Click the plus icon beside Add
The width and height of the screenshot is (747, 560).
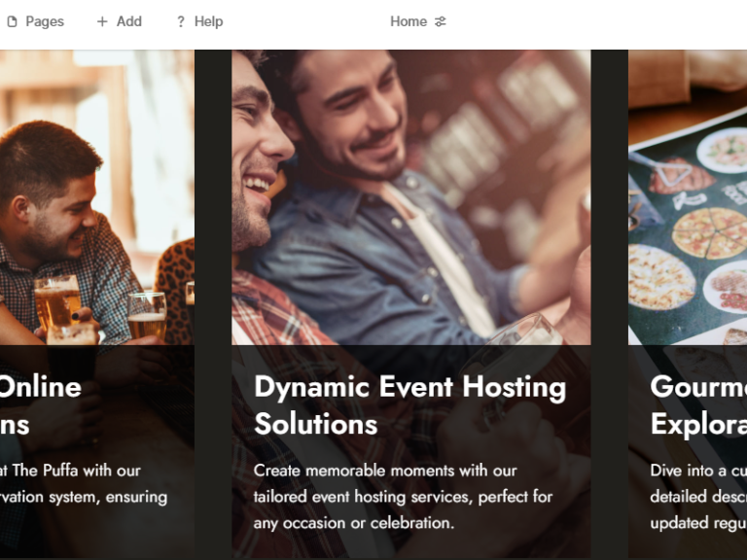coord(102,21)
